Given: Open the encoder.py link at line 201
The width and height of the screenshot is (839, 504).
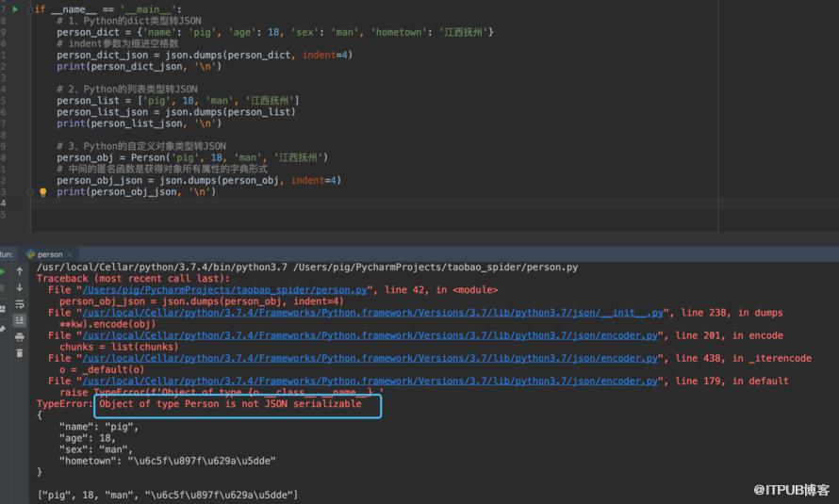Looking at the screenshot, I should click(x=370, y=335).
